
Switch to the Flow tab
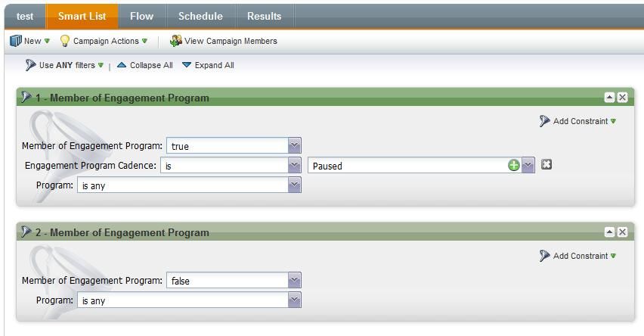(141, 16)
